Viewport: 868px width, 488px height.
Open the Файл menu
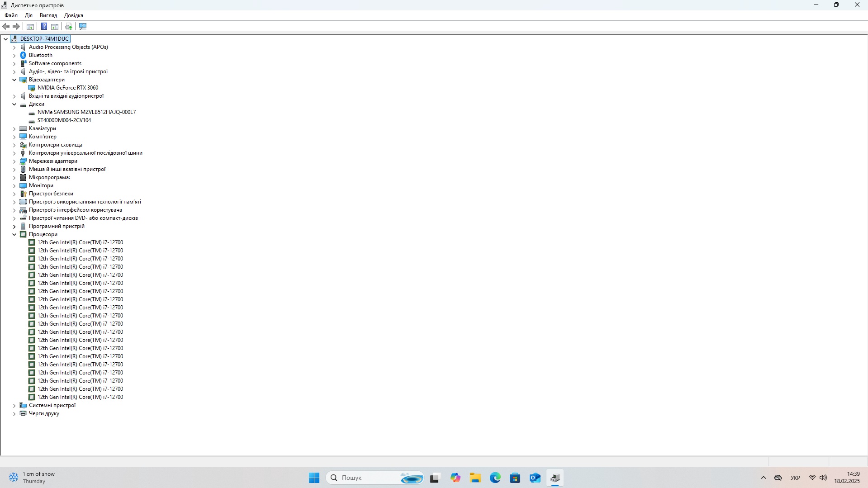pyautogui.click(x=11, y=15)
